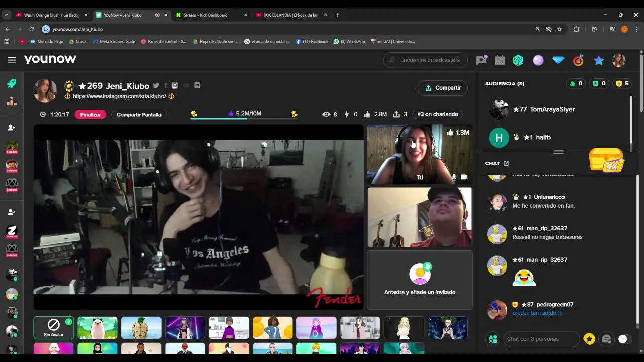The image size is (644, 362).
Task: Open the leaderboard podium icon in sidebar
Action: tap(12, 101)
